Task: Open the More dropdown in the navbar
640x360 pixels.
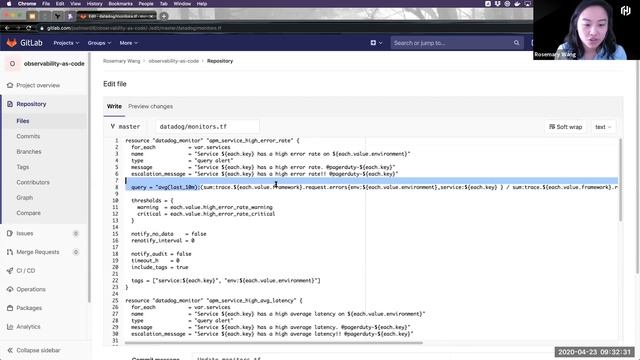Action: click(x=129, y=43)
